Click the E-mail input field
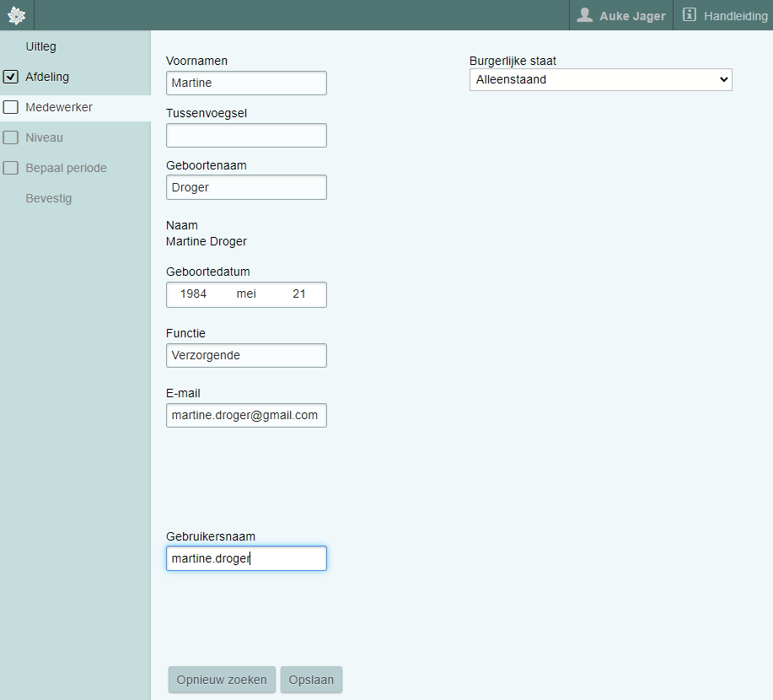773x700 pixels. [246, 415]
